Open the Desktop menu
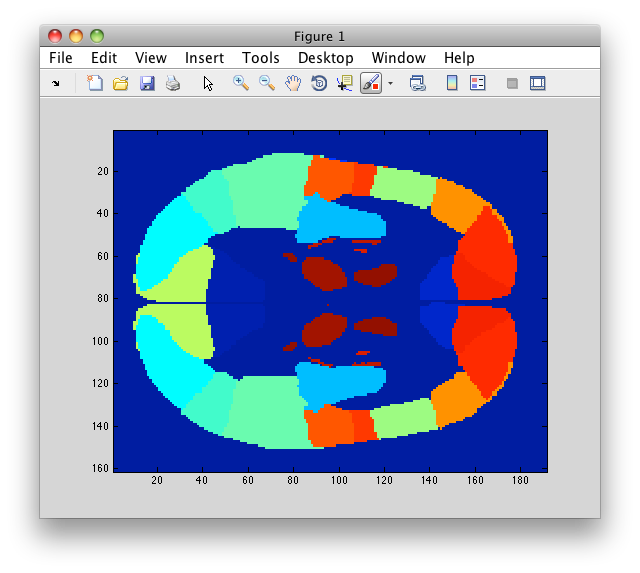 (326, 58)
